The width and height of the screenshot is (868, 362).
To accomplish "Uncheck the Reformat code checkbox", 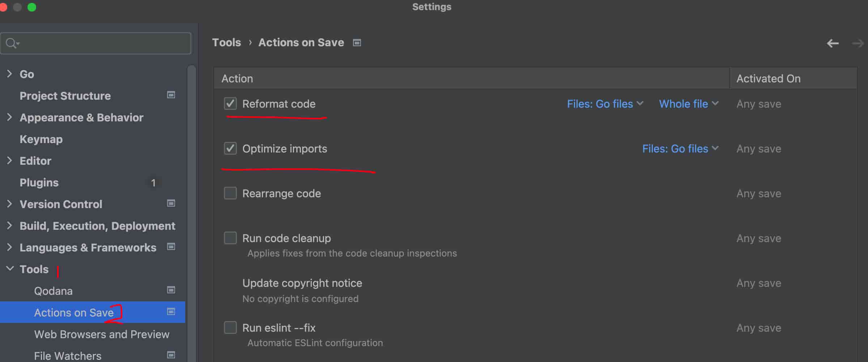I will (x=230, y=104).
